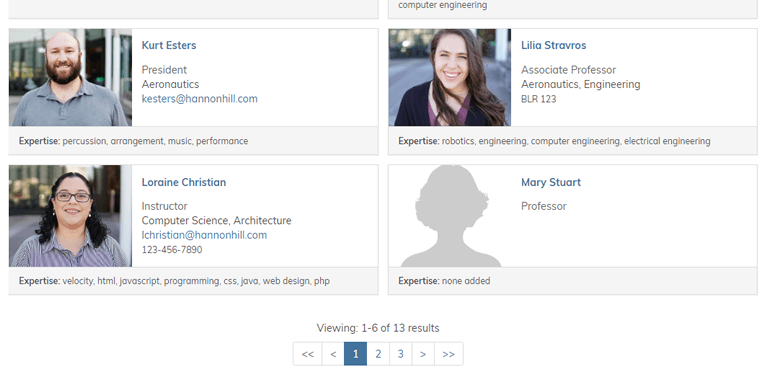770x383 pixels.
Task: Email kesters@hannonhill.com
Action: click(x=199, y=99)
